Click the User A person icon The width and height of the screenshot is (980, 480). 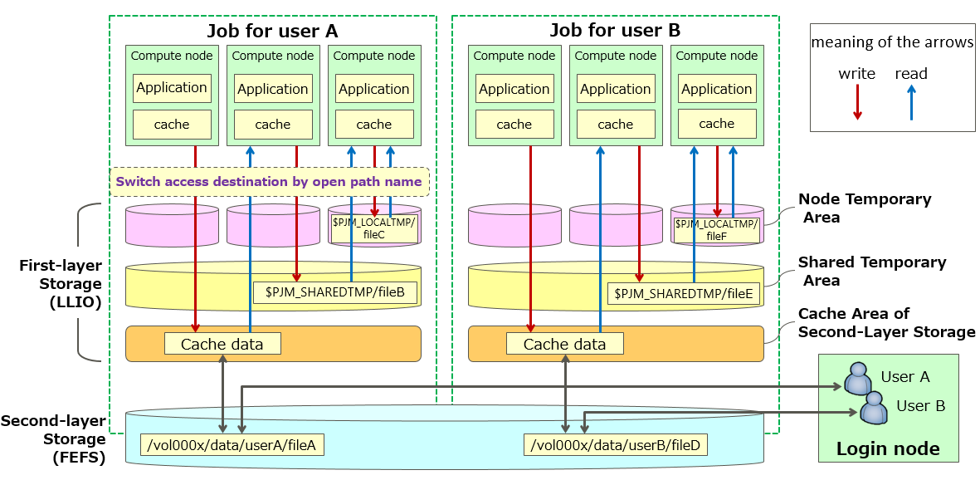click(x=859, y=380)
